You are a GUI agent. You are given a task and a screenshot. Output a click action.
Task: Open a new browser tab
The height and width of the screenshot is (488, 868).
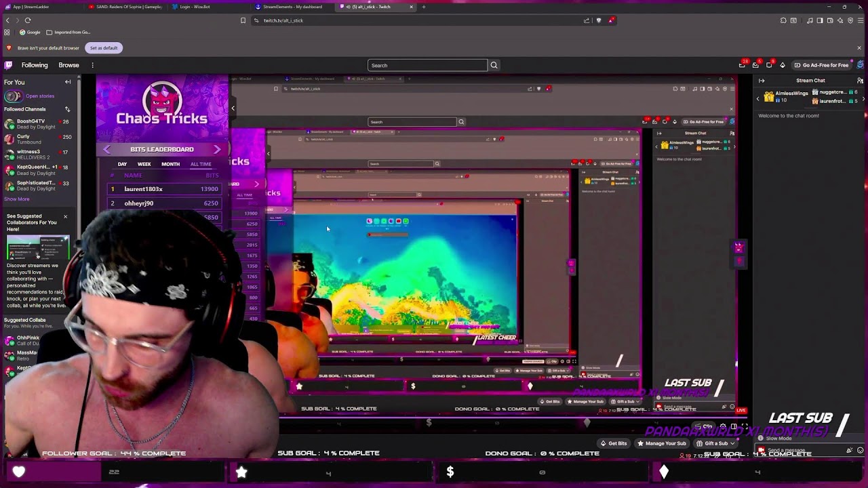(424, 7)
